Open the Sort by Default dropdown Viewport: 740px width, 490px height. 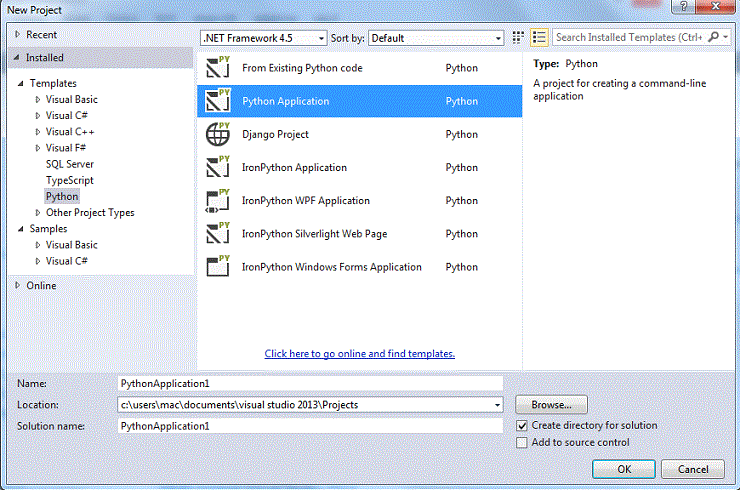[436, 38]
